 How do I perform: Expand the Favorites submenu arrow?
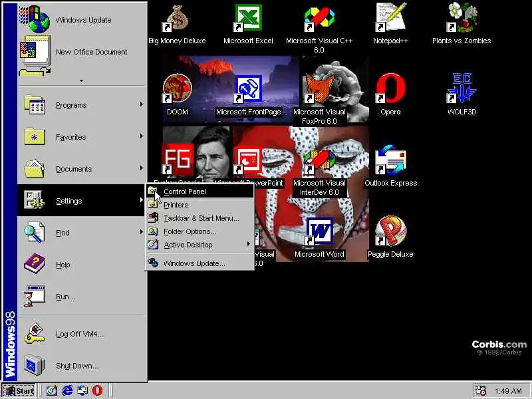[x=141, y=136]
